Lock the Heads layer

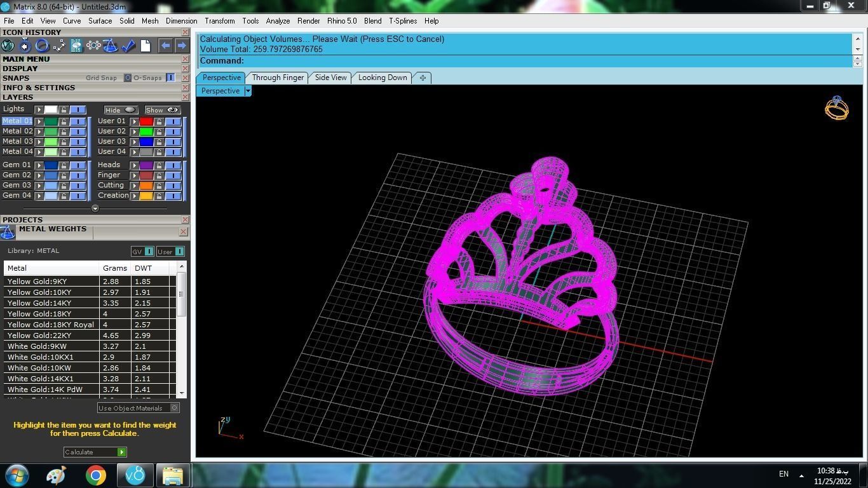tap(159, 165)
